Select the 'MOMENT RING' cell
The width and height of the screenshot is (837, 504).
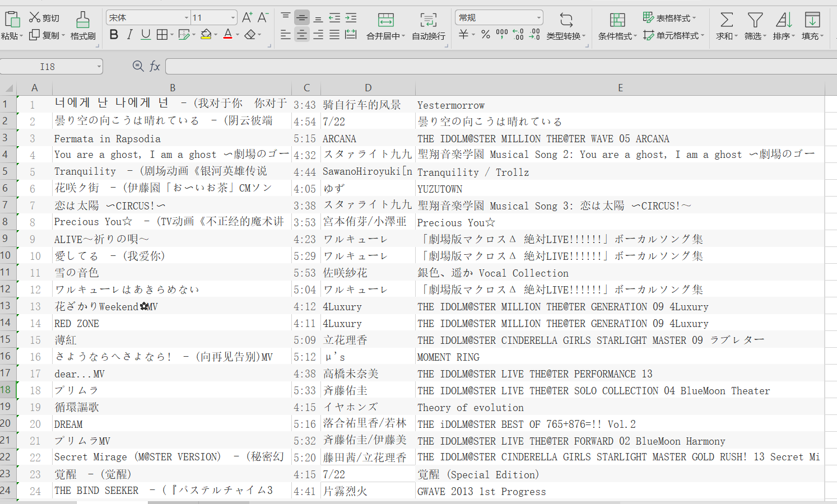pyautogui.click(x=620, y=357)
